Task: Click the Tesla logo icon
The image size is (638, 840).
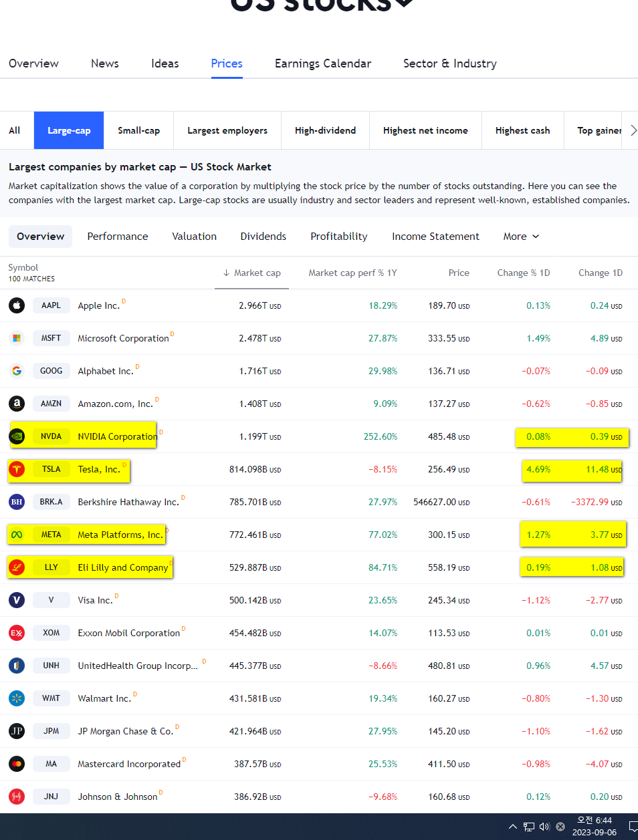Action: point(17,469)
